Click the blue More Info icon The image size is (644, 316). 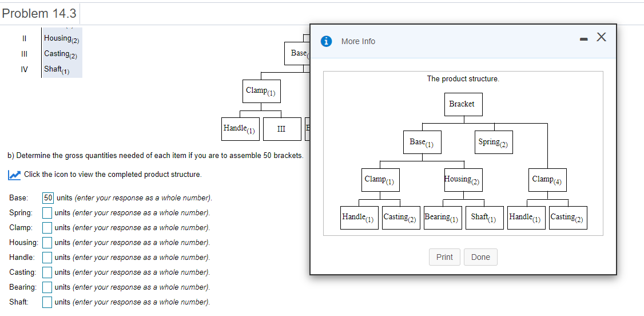coord(327,41)
